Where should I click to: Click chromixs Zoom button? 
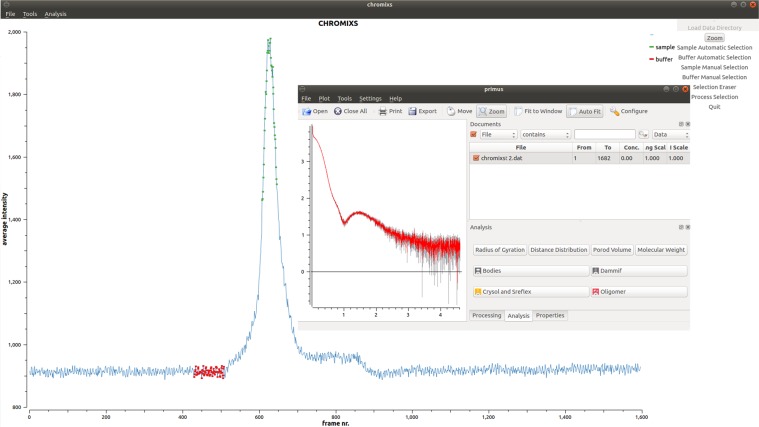point(714,38)
